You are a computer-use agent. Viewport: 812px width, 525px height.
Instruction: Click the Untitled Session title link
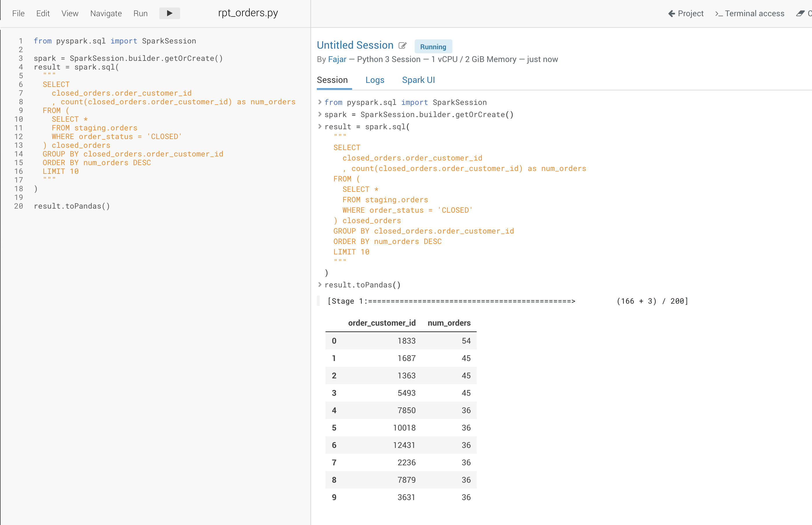(x=355, y=45)
